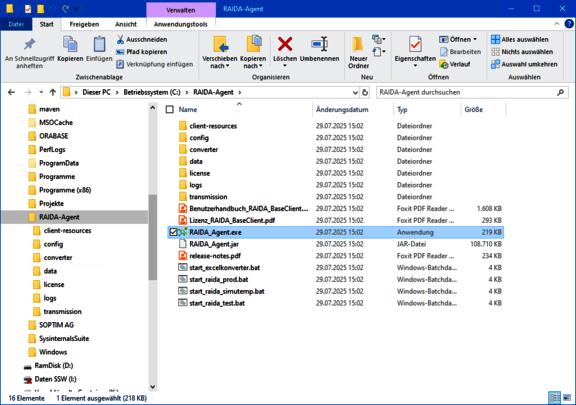Toggle the select-all checkbox beside Name
This screenshot has width=576, height=405.
[170, 110]
